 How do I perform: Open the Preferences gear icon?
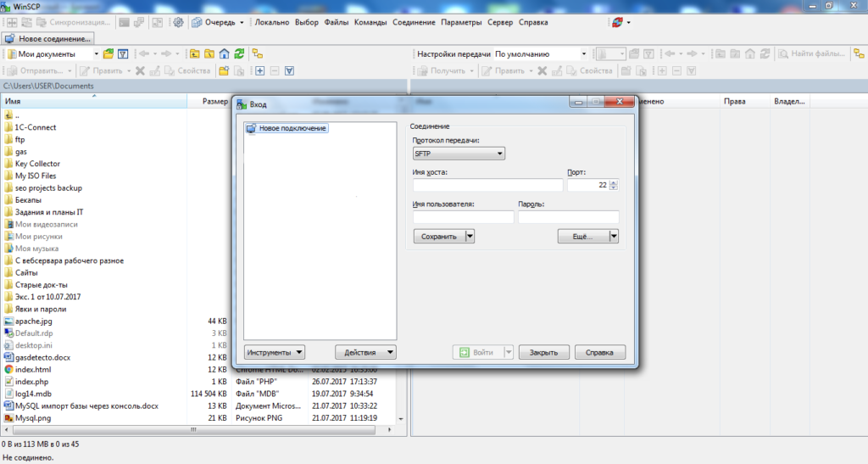coord(178,22)
